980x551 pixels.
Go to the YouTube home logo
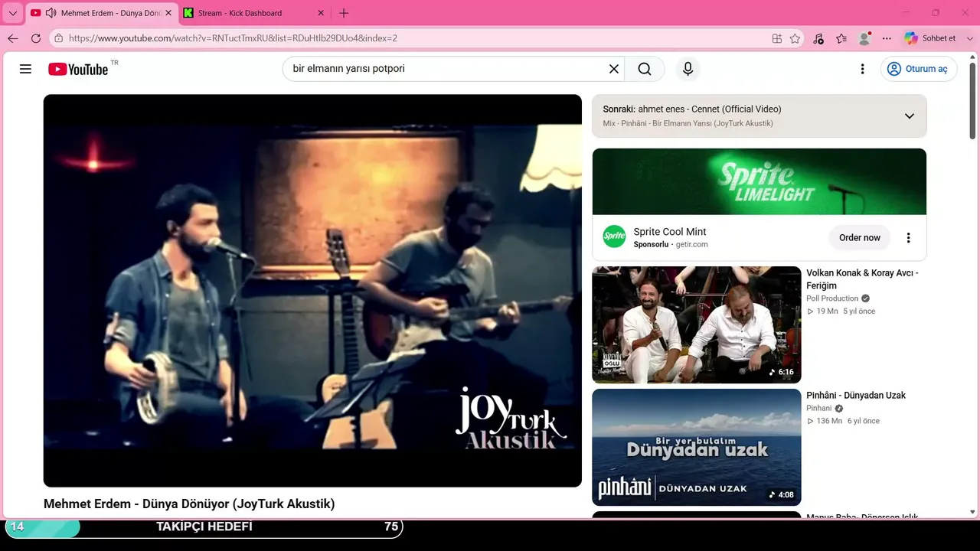pos(78,69)
